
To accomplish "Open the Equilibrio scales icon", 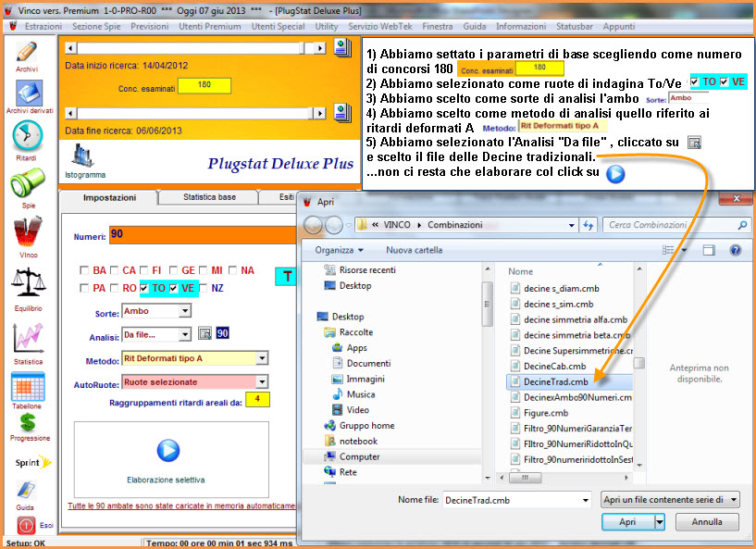I will [x=29, y=282].
